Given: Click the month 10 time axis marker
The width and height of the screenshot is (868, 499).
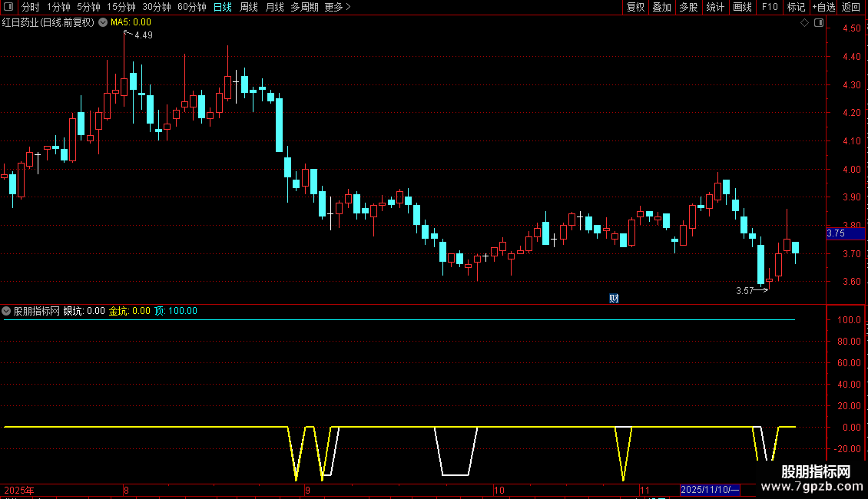Looking at the screenshot, I should pos(499,491).
